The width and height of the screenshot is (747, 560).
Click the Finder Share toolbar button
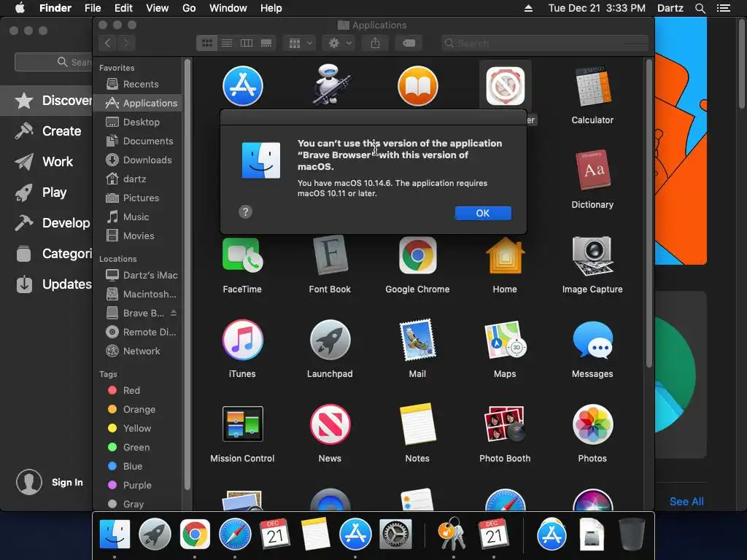(x=376, y=43)
